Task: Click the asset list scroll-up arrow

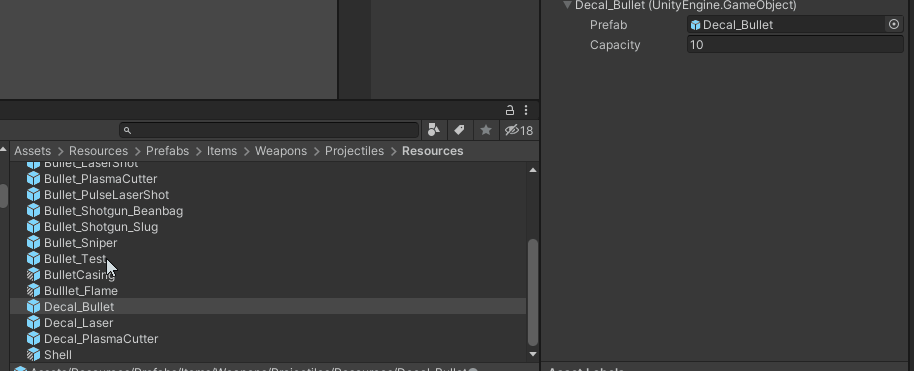Action: pyautogui.click(x=533, y=170)
